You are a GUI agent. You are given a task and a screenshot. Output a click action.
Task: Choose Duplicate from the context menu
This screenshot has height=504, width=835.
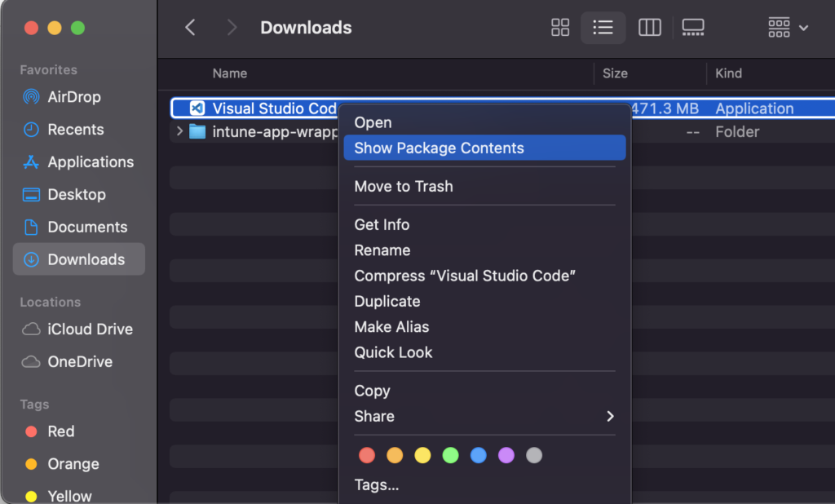coord(484,302)
